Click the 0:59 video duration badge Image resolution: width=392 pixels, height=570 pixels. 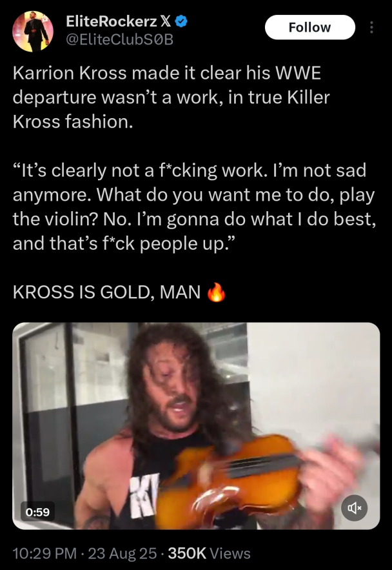coord(37,512)
